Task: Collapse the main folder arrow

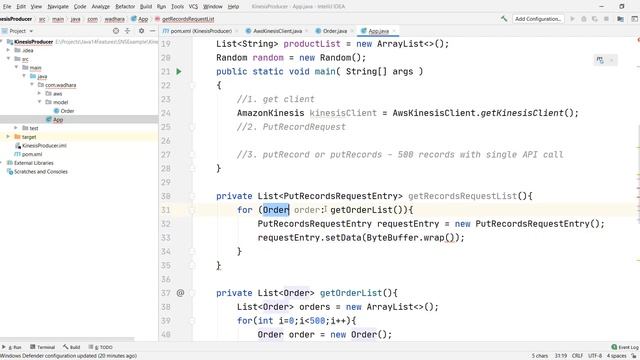Action: point(16,67)
